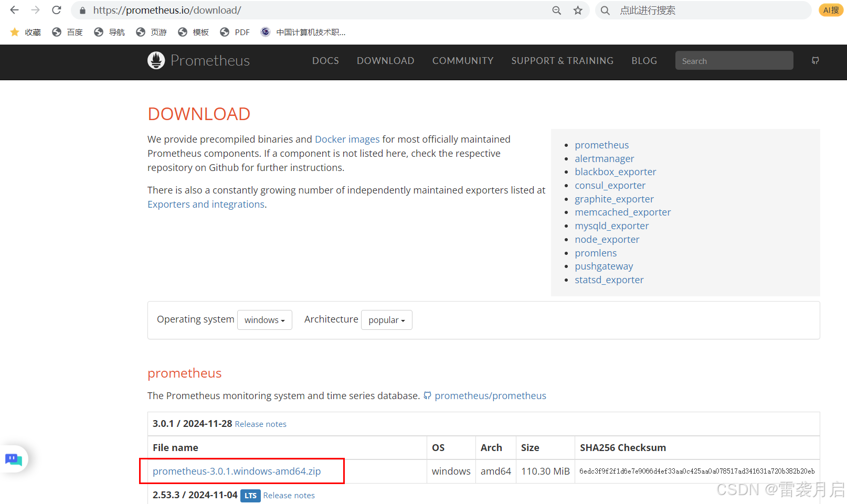
Task: Reload the page with the refresh icon
Action: coord(57,10)
